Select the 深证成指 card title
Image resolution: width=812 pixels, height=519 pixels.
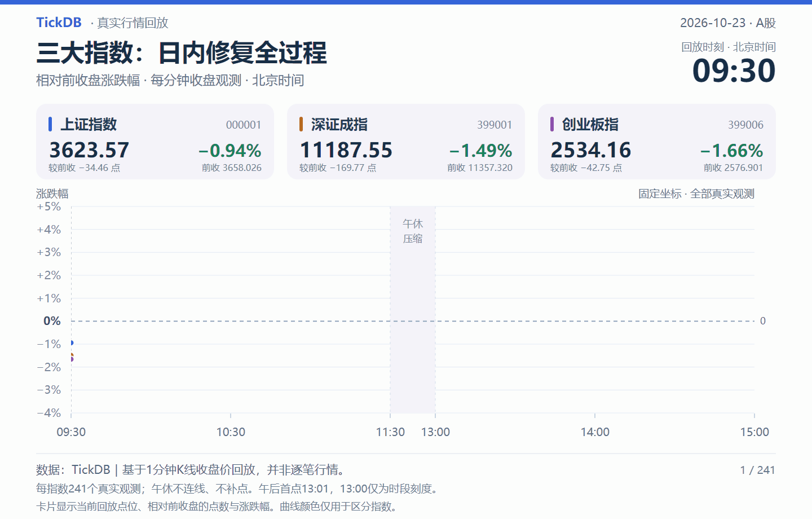click(339, 124)
